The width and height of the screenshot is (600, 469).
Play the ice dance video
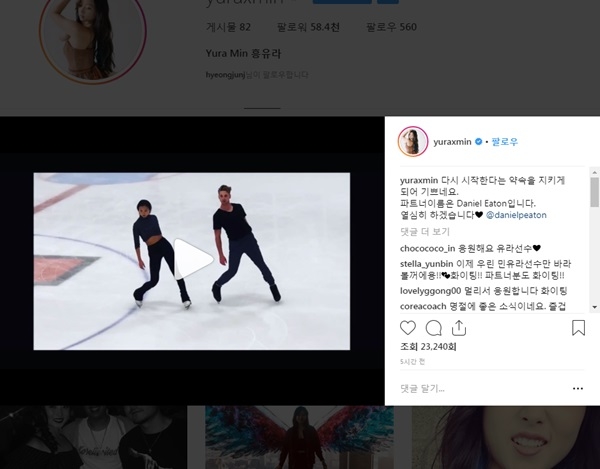(x=192, y=260)
